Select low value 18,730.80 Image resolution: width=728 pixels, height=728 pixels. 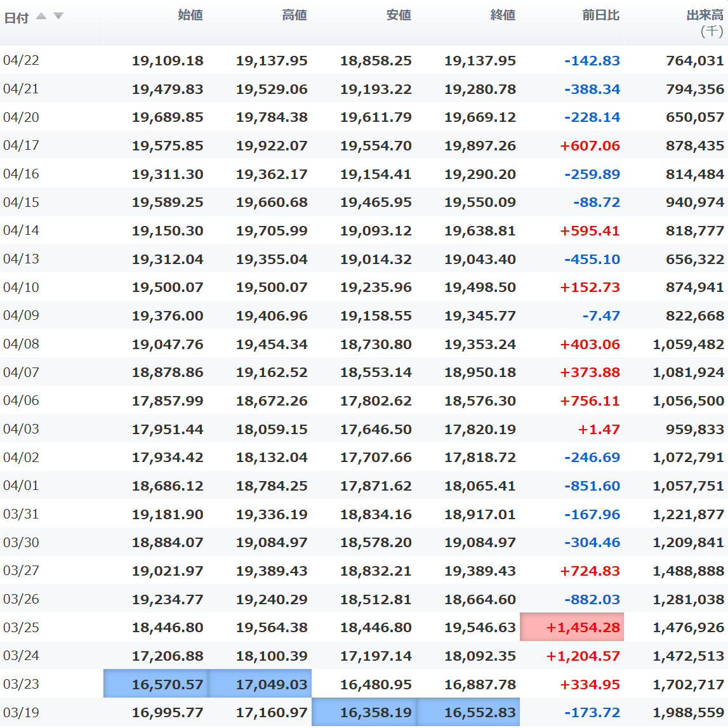coord(376,345)
